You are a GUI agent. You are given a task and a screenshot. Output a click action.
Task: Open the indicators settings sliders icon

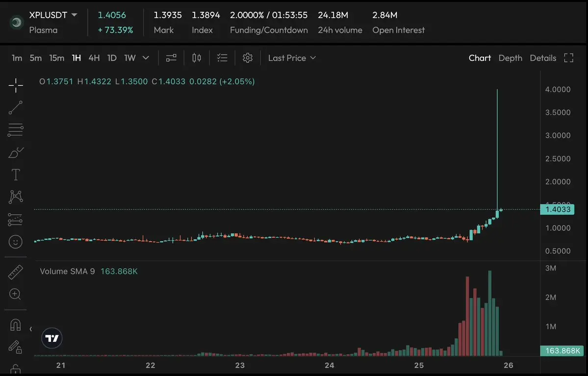pyautogui.click(x=171, y=58)
